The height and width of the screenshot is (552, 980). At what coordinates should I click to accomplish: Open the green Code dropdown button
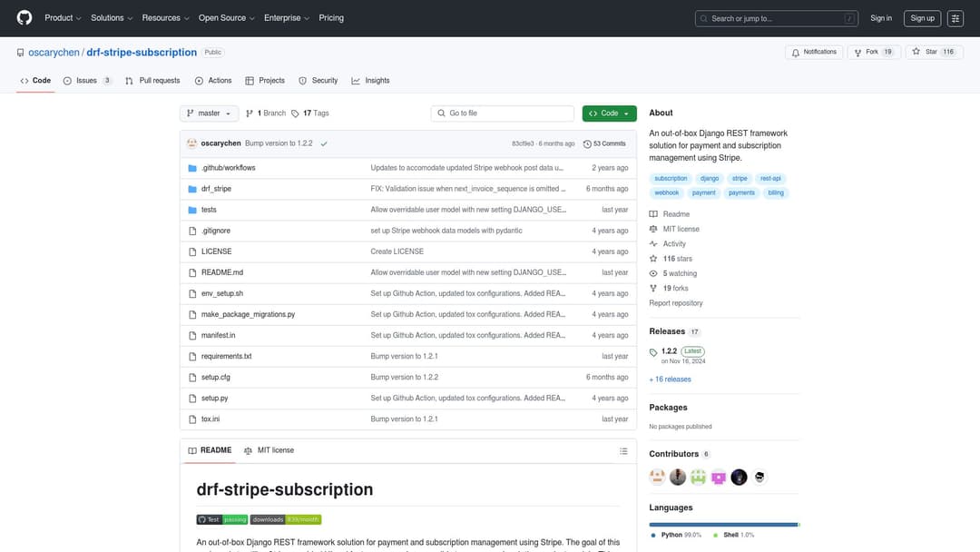[610, 113]
